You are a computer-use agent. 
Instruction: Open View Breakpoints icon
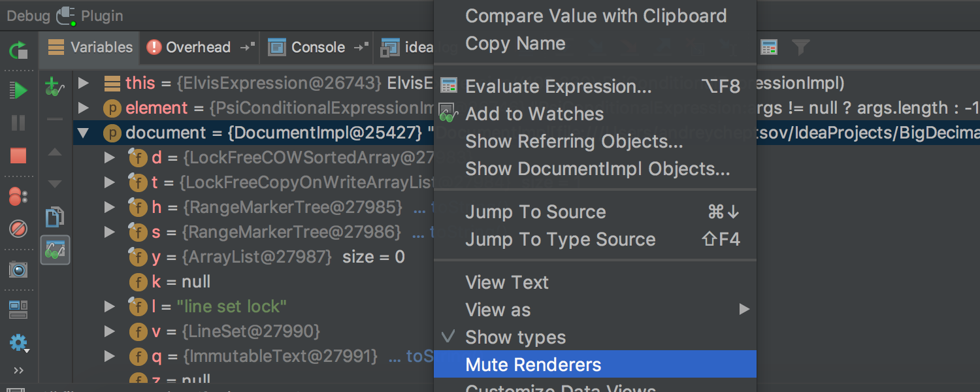click(18, 195)
